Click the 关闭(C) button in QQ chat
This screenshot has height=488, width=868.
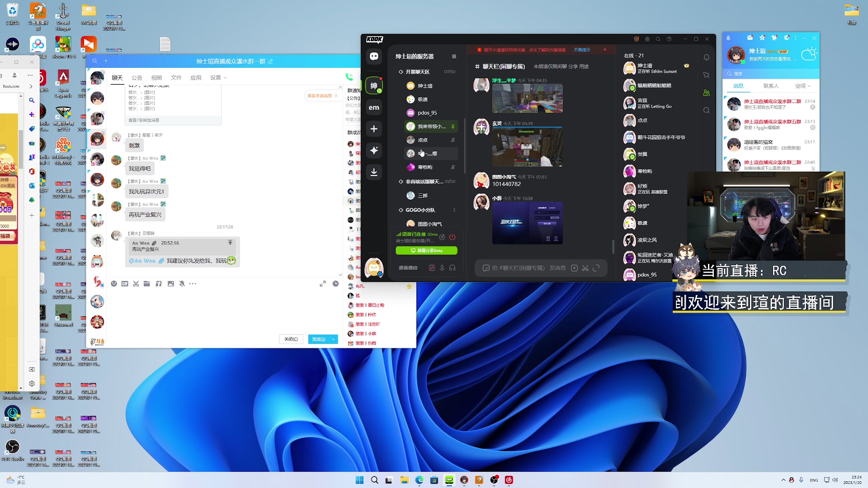click(x=291, y=339)
